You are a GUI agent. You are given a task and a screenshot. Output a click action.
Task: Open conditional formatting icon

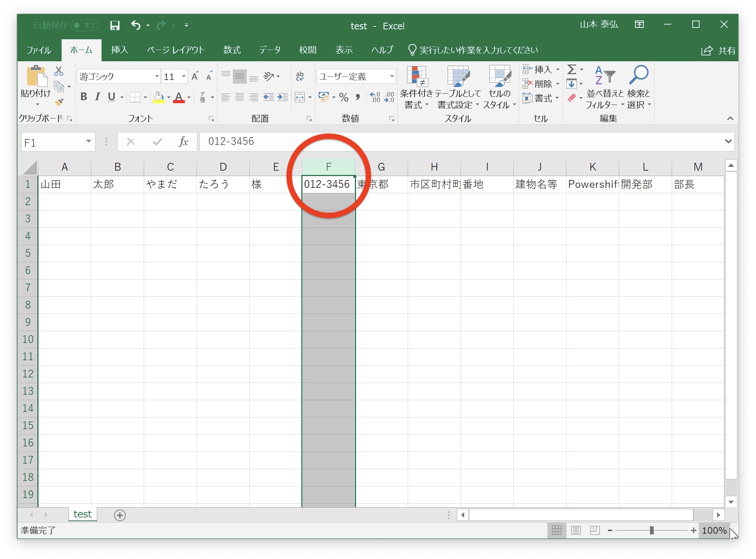click(x=416, y=76)
